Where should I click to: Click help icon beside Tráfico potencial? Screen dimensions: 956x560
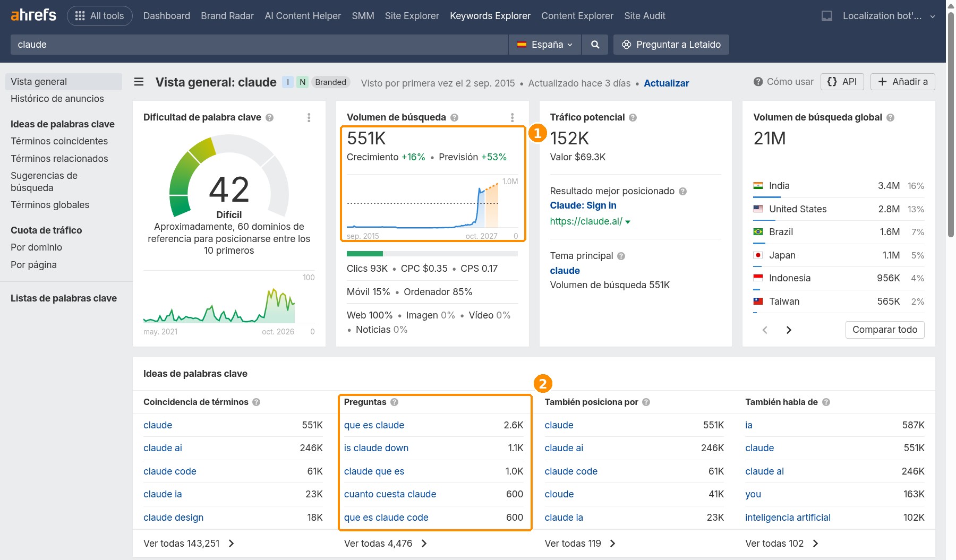click(x=633, y=117)
